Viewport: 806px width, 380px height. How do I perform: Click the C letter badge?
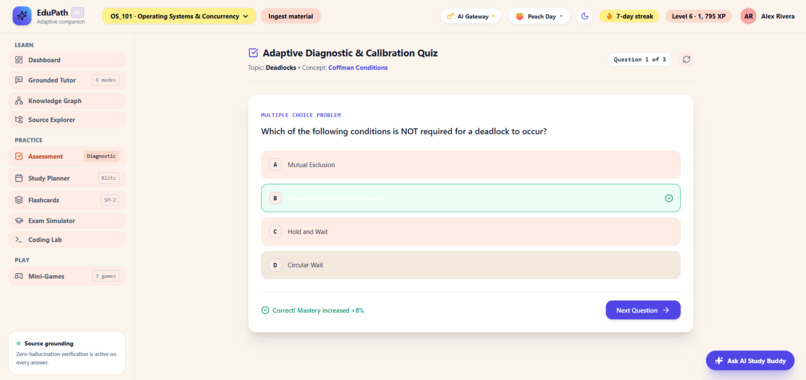275,231
